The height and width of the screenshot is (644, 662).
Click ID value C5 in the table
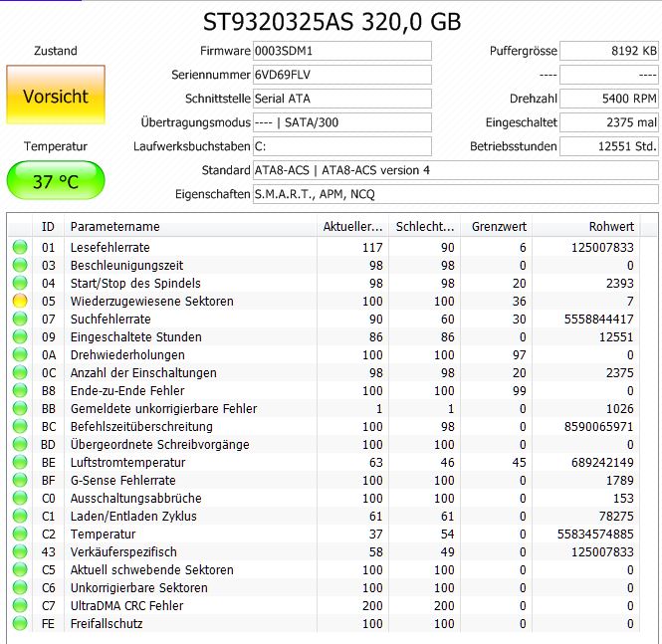(49, 570)
